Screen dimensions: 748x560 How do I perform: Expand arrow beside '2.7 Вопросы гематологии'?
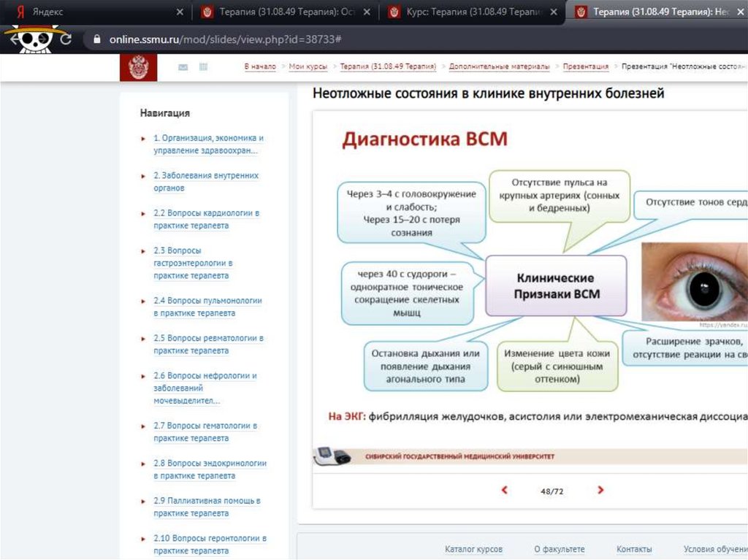143,426
